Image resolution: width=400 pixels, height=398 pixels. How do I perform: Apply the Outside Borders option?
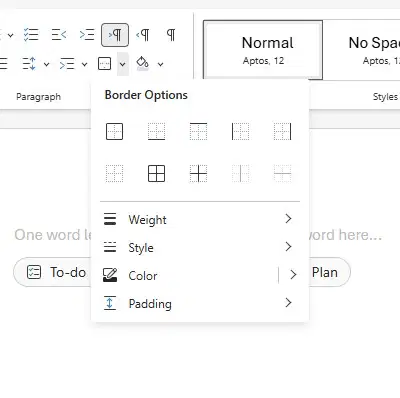pyautogui.click(x=114, y=131)
